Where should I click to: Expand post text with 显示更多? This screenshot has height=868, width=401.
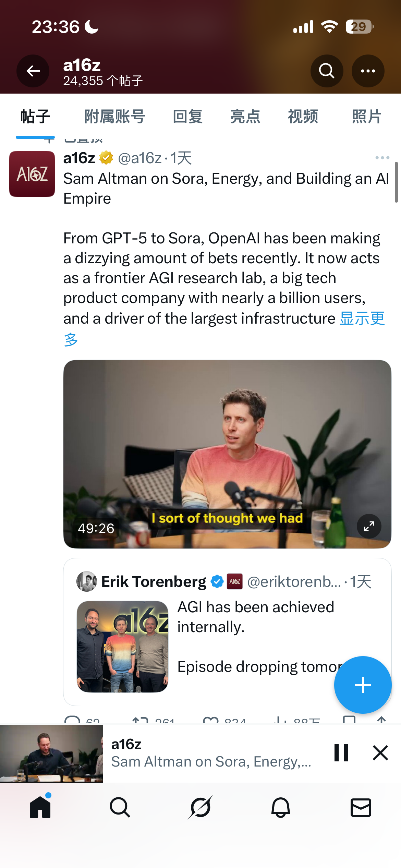pos(362,319)
